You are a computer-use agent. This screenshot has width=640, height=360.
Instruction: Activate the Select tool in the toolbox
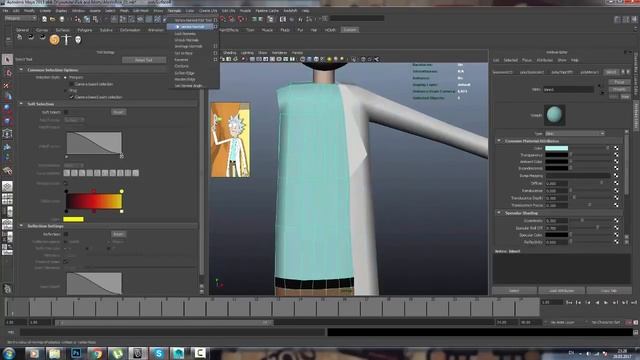(7, 60)
